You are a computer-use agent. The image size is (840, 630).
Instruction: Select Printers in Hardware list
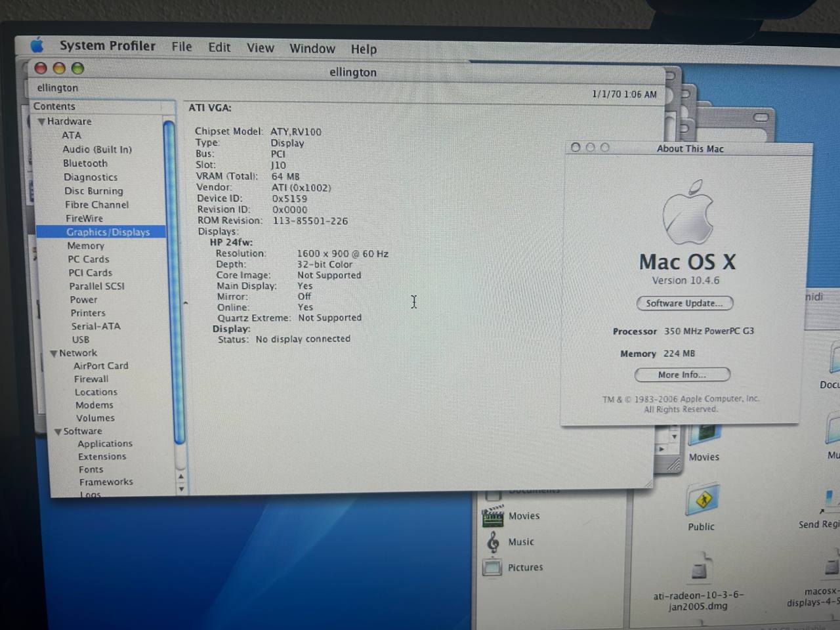[x=88, y=313]
